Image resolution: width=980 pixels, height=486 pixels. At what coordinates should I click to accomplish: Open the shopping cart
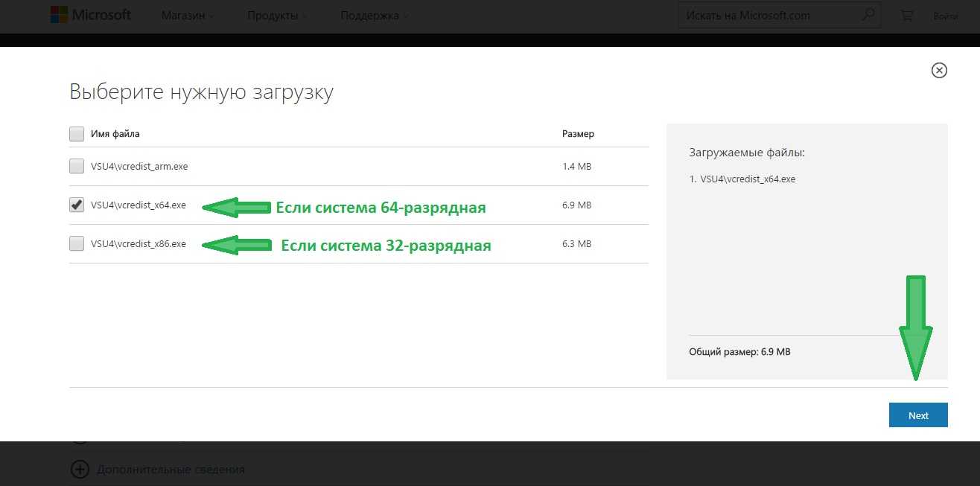906,16
